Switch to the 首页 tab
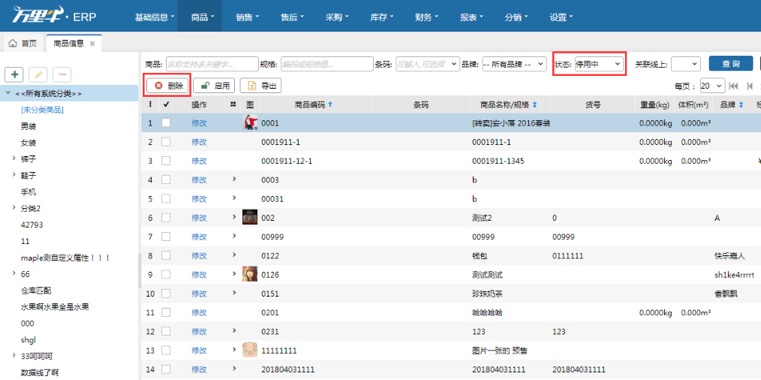 [23, 44]
